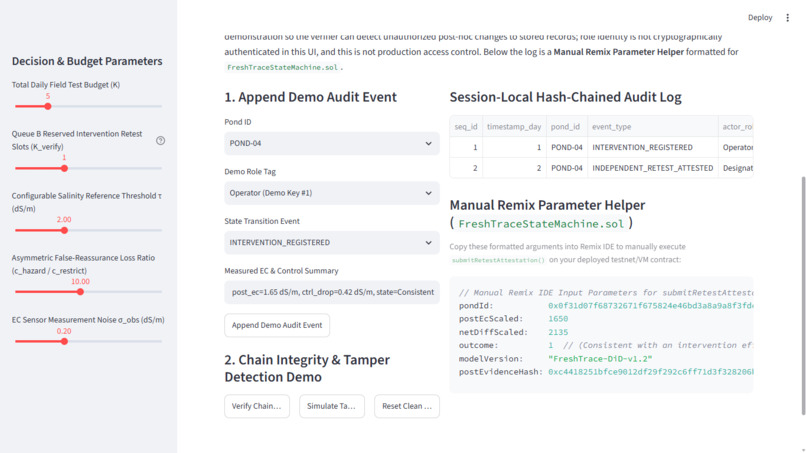Adjust the Salinity Reference Threshold slider
Image resolution: width=806 pixels, height=453 pixels.
[64, 230]
